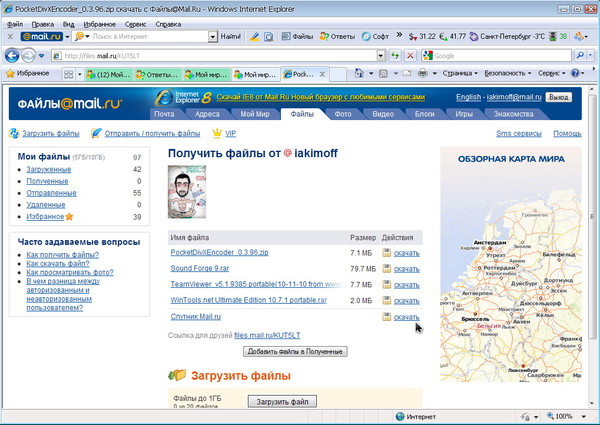The height and width of the screenshot is (425, 600).
Task: Open the Страница dropdown menu
Action: [460, 73]
